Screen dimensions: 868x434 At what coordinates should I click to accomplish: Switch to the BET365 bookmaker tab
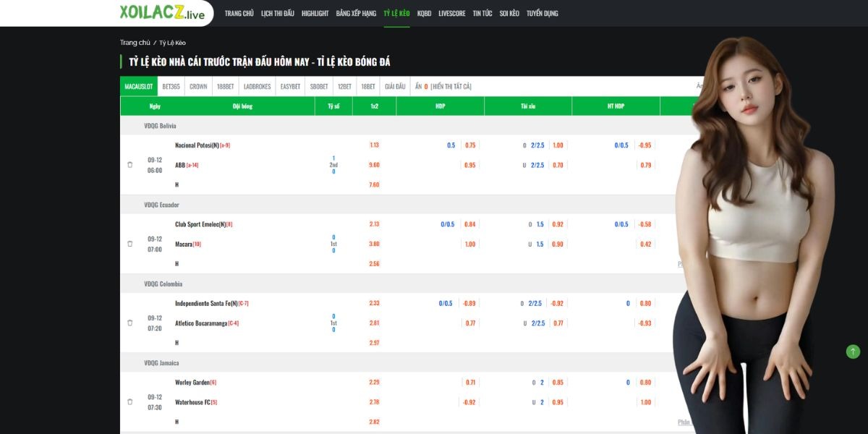coord(171,86)
